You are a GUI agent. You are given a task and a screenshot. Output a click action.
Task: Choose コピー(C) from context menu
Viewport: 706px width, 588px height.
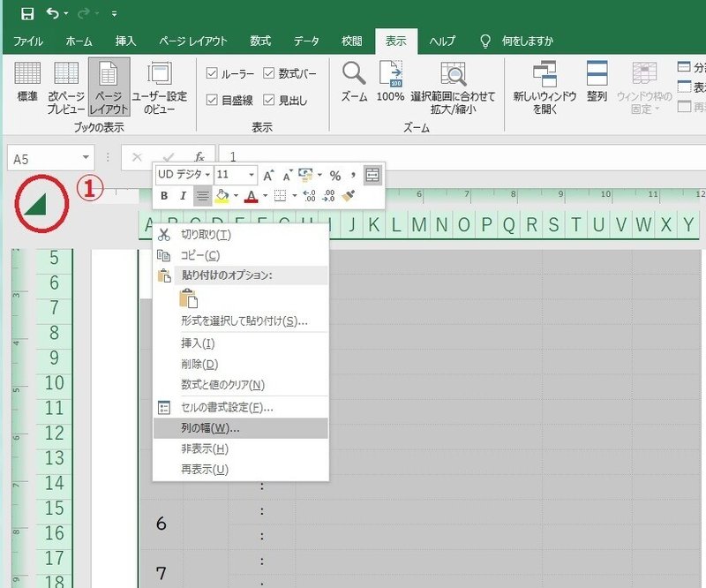tap(240, 255)
